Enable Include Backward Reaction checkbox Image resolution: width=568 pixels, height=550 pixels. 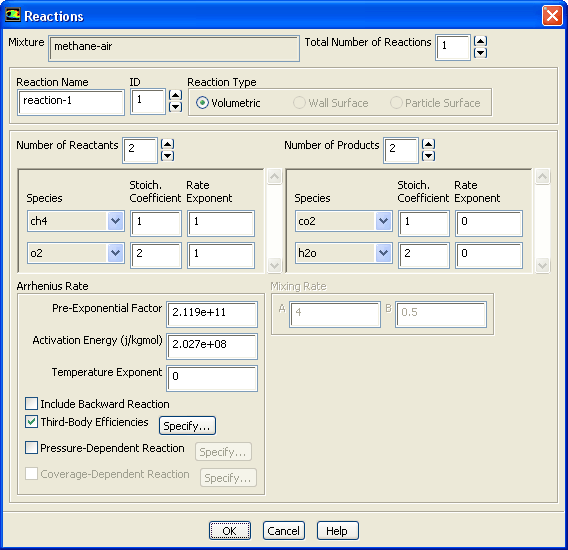tap(32, 404)
